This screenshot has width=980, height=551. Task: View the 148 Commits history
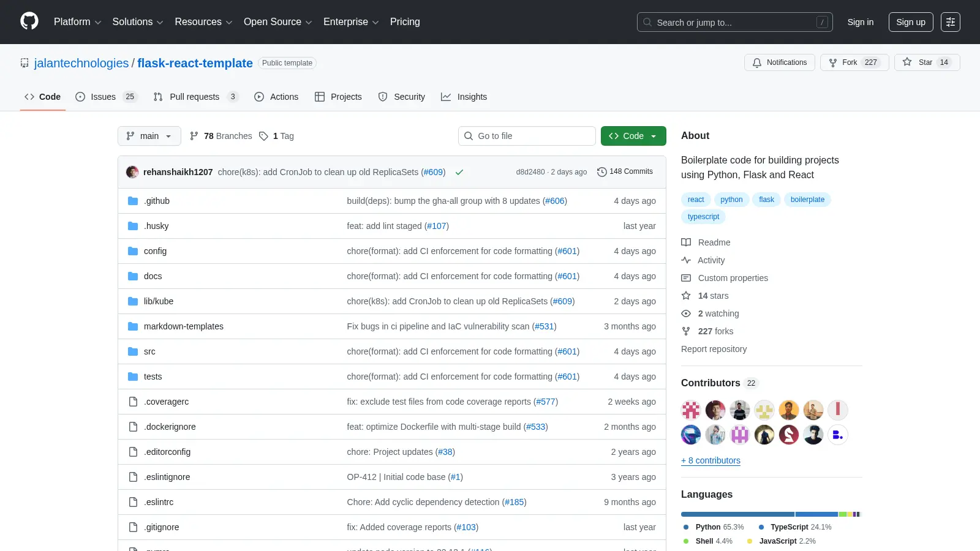(625, 171)
